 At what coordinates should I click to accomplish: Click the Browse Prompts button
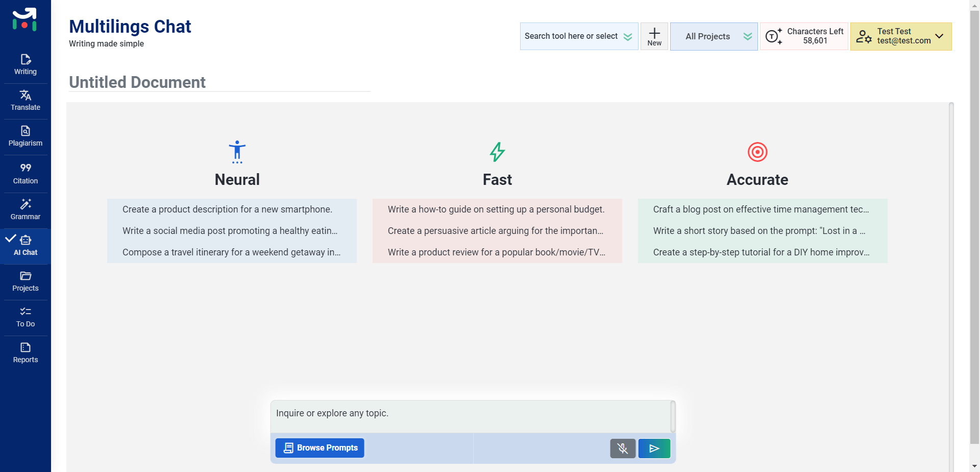click(x=320, y=448)
